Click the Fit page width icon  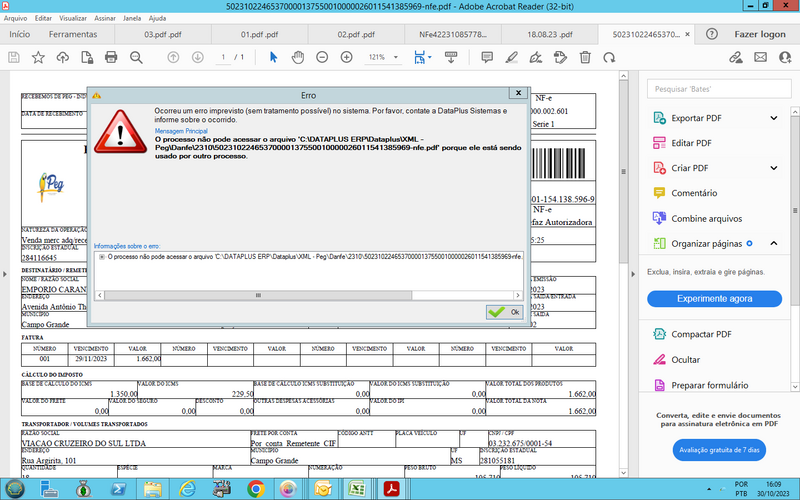(419, 57)
